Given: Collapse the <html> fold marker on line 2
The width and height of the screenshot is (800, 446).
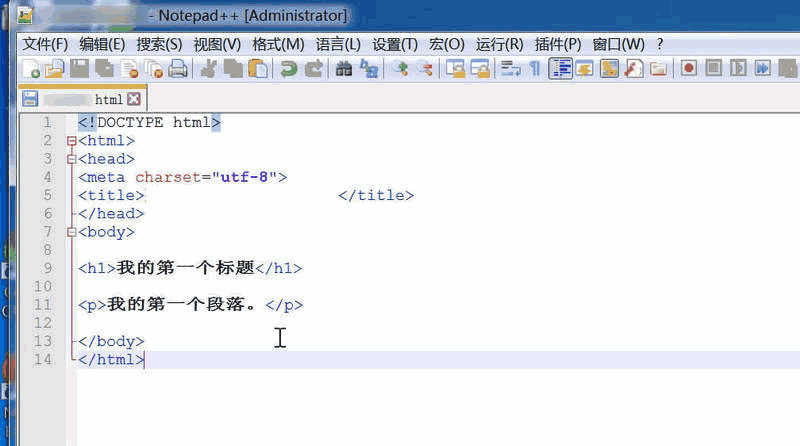Looking at the screenshot, I should click(71, 141).
